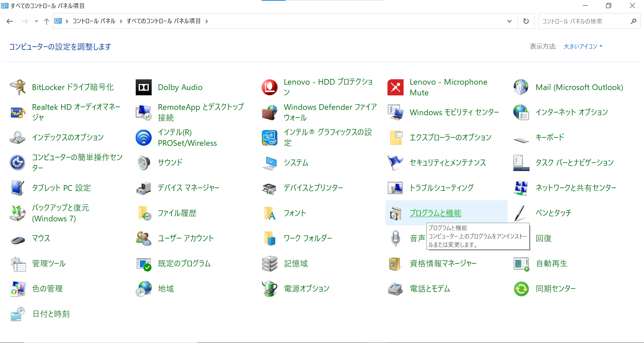Open the ユーザー アカウント link
The width and height of the screenshot is (644, 343).
click(186, 238)
